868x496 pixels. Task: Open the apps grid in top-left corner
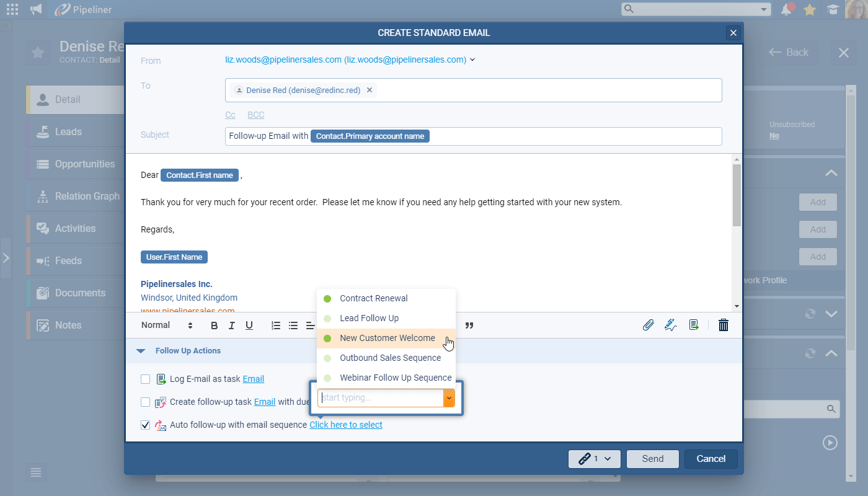[x=12, y=9]
